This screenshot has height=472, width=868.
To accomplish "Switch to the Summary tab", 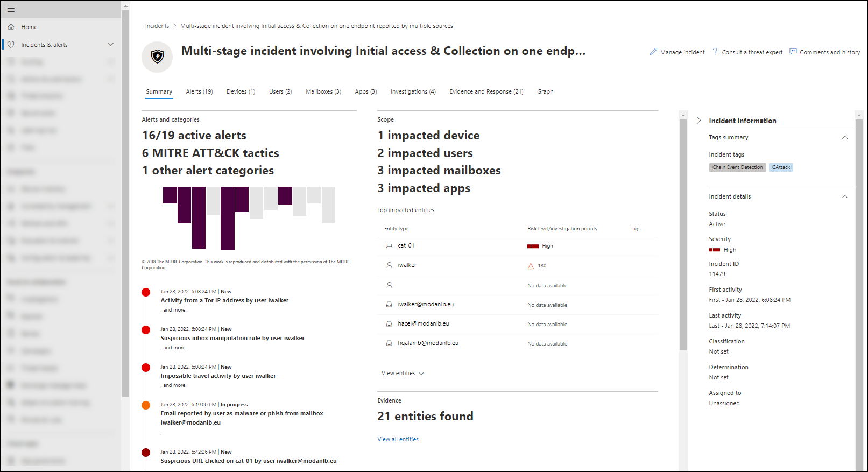I will 159,92.
